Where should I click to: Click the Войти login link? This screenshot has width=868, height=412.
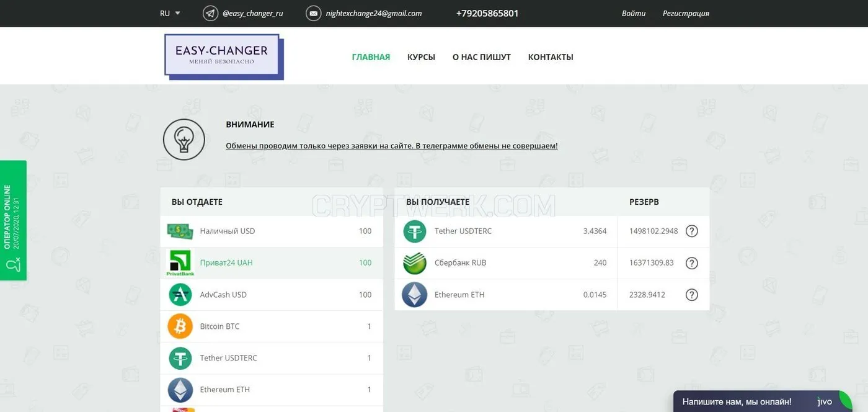point(634,13)
